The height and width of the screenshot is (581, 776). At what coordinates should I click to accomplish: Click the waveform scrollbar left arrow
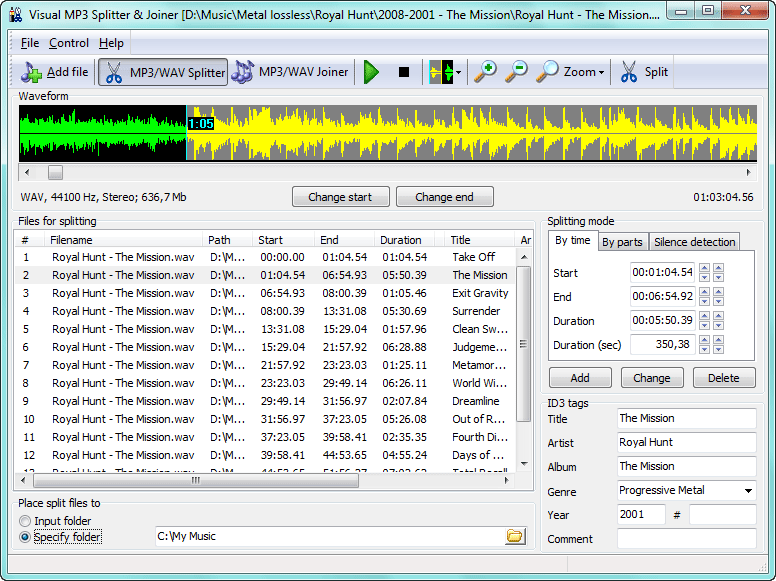tap(27, 173)
